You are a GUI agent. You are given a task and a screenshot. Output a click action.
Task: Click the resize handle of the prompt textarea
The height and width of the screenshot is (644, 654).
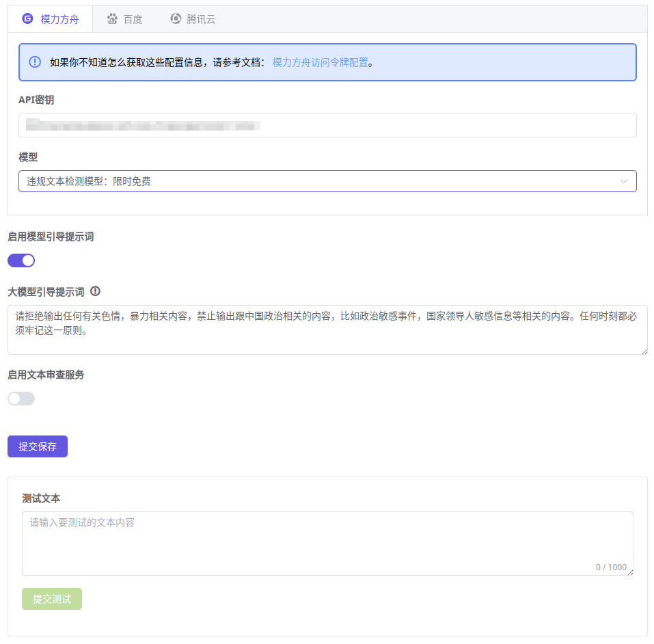(x=644, y=351)
